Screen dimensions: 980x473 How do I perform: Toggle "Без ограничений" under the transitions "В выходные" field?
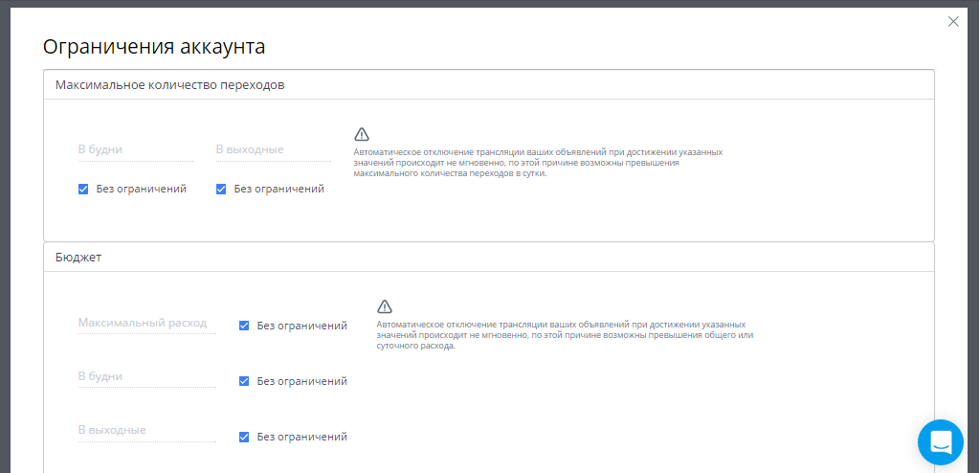[221, 190]
